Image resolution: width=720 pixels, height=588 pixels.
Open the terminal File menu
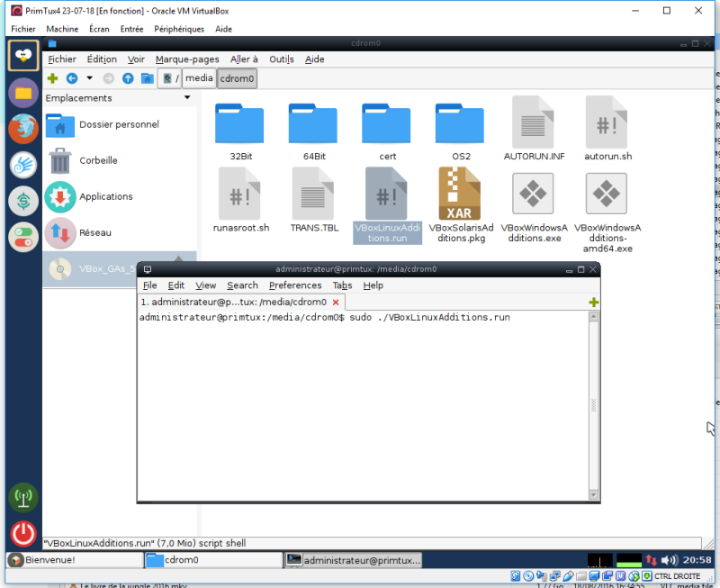[x=149, y=285]
